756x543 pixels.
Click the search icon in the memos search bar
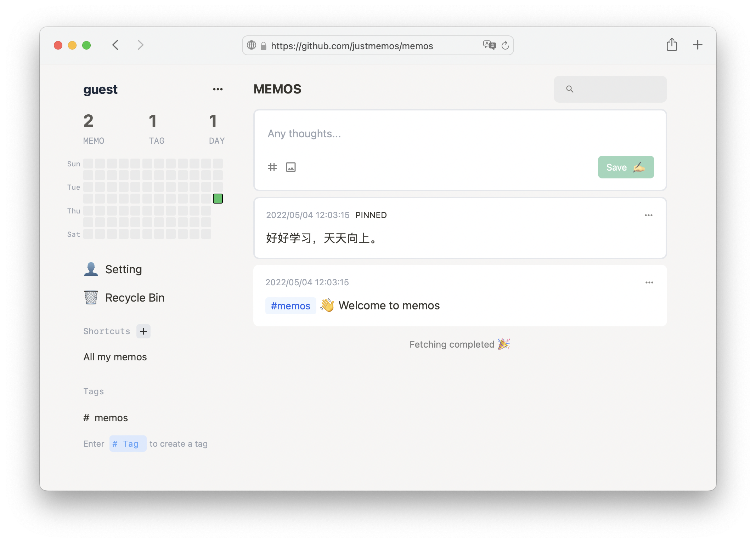tap(570, 89)
